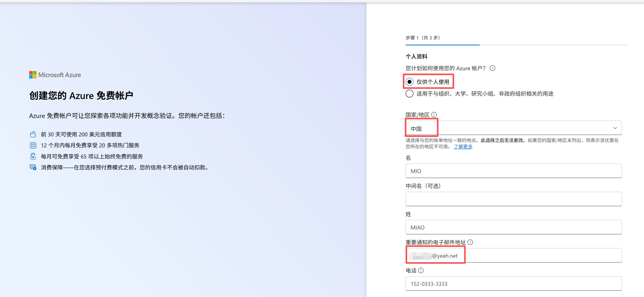Click the 消费保障 credit card icon
The height and width of the screenshot is (297, 644).
pos(33,167)
